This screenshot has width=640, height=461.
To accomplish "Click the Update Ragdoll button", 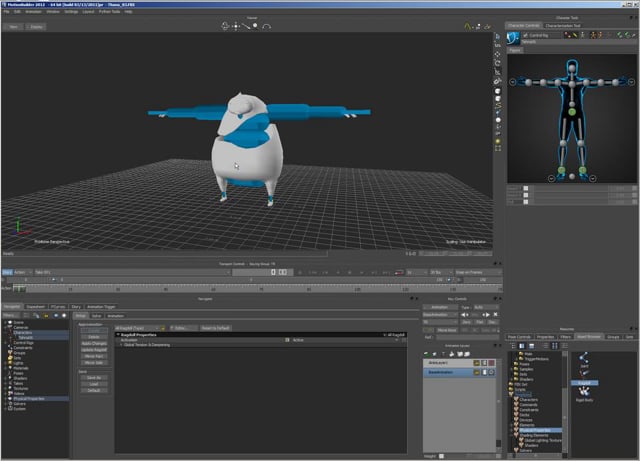I will click(94, 350).
